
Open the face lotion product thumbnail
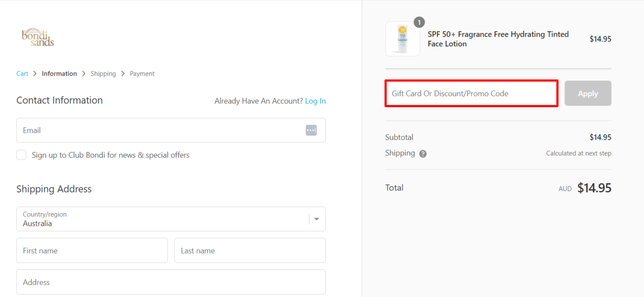pyautogui.click(x=402, y=39)
